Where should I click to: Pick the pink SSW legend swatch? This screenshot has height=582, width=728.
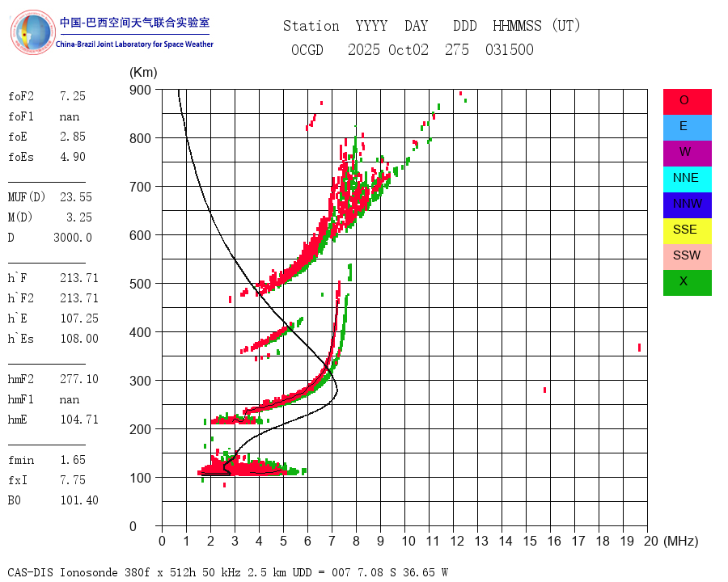pyautogui.click(x=687, y=257)
